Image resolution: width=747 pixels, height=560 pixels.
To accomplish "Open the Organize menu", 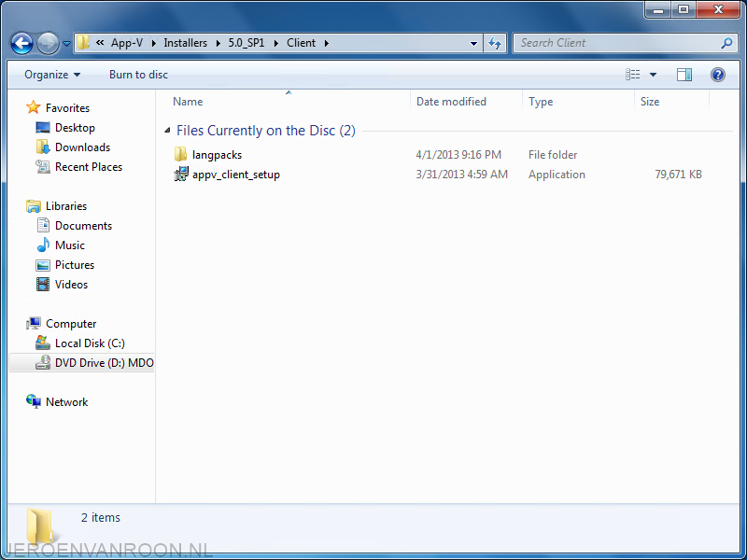I will [x=52, y=75].
